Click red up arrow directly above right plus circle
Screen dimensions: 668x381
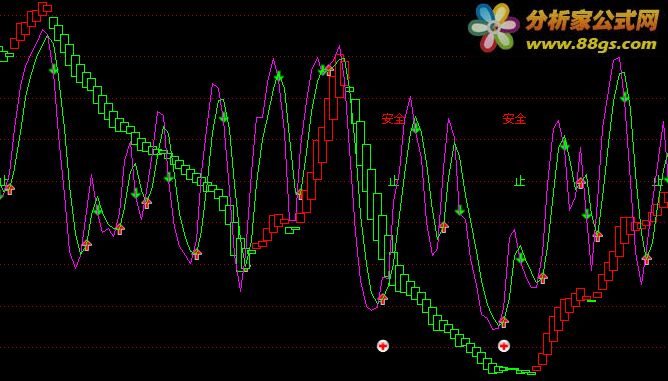(x=504, y=322)
